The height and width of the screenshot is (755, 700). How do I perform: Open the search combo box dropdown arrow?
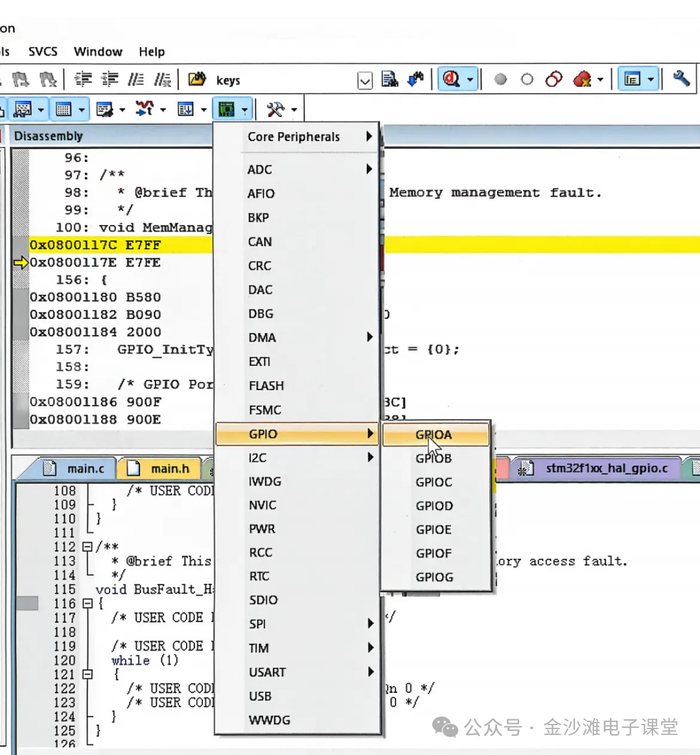pos(365,81)
